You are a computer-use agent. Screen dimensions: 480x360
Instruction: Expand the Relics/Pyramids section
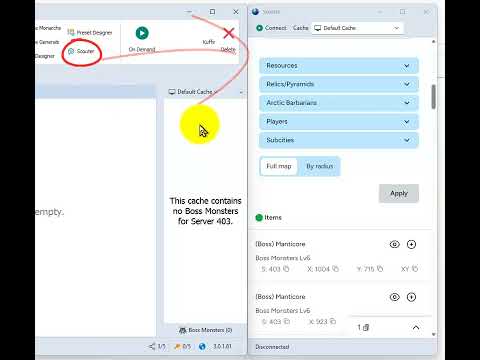(338, 84)
